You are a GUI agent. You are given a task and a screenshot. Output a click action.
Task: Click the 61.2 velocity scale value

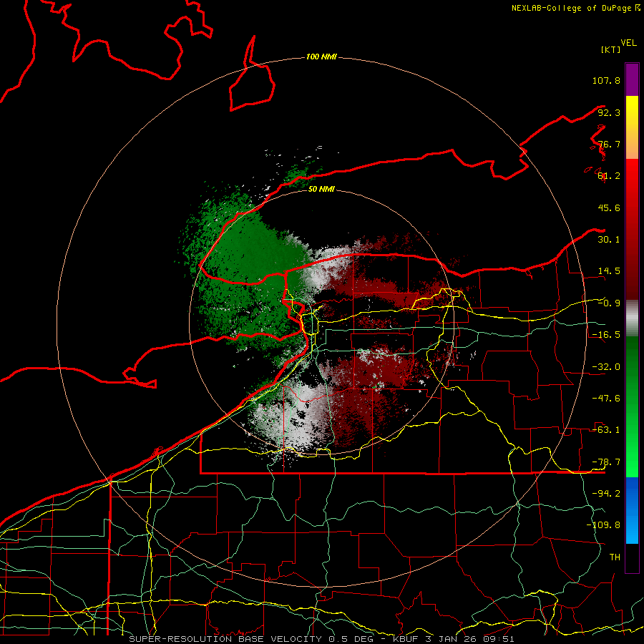tap(609, 176)
